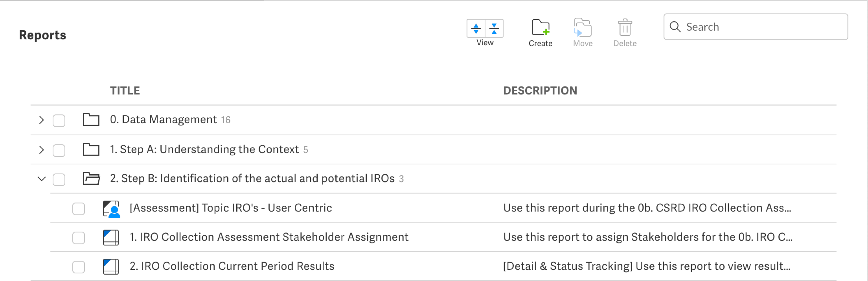The image size is (868, 281).
Task: Click the Create folder icon
Action: tap(540, 28)
